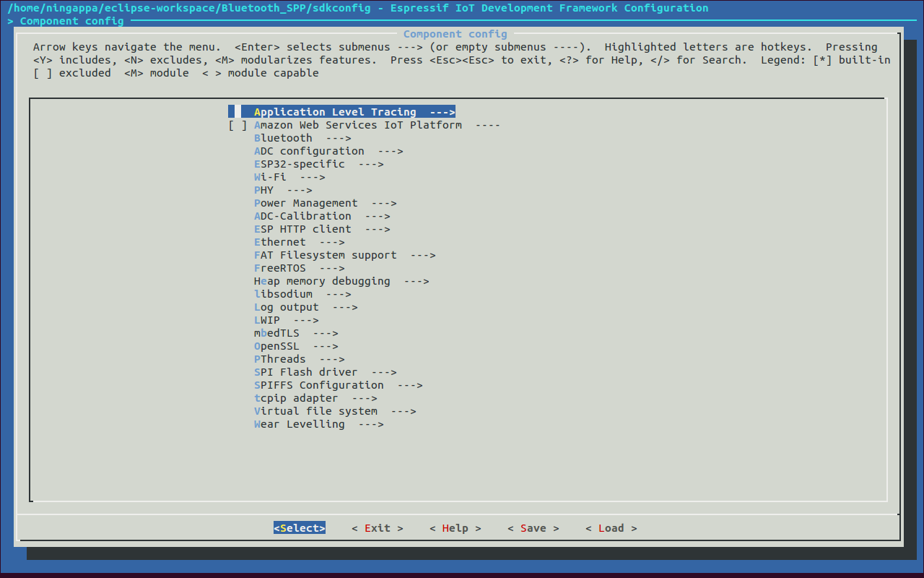The image size is (924, 578).
Task: Click the Load button
Action: [x=611, y=528]
